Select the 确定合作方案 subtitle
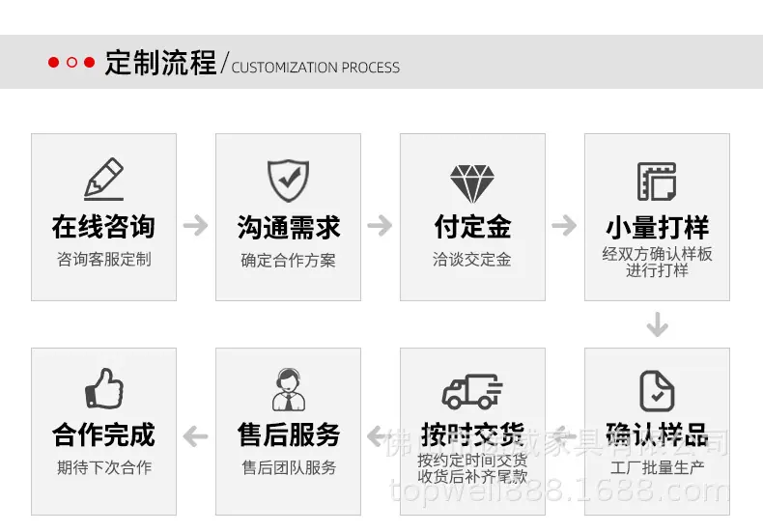 click(288, 261)
